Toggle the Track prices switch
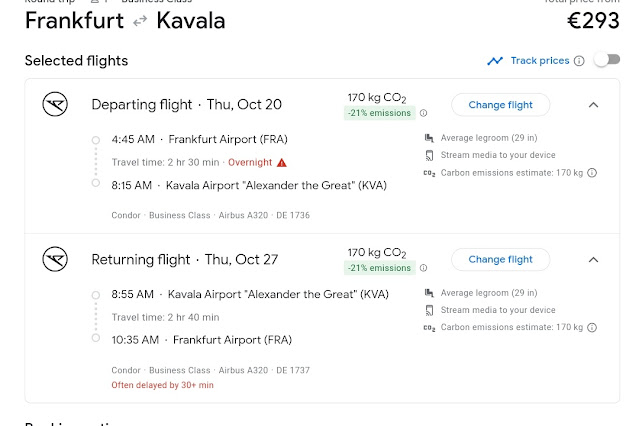Viewport: 639px width, 426px height. point(606,60)
